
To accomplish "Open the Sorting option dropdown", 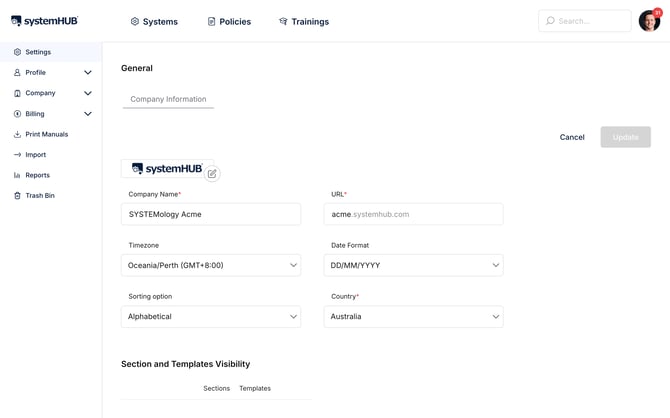I will (211, 317).
